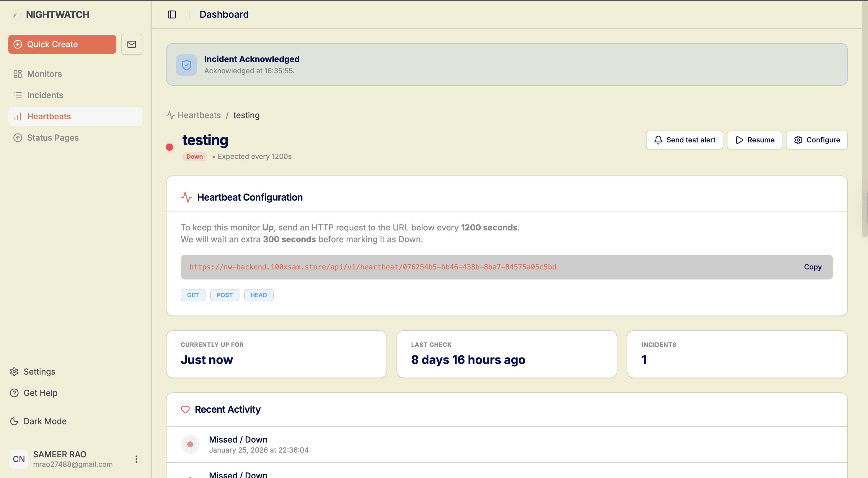Viewport: 868px width, 478px height.
Task: Resume the testing heartbeat monitor
Action: pyautogui.click(x=754, y=140)
